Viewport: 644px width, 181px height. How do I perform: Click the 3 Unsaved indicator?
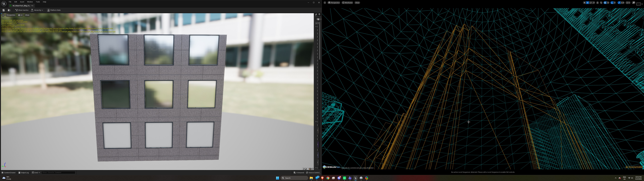[299, 172]
